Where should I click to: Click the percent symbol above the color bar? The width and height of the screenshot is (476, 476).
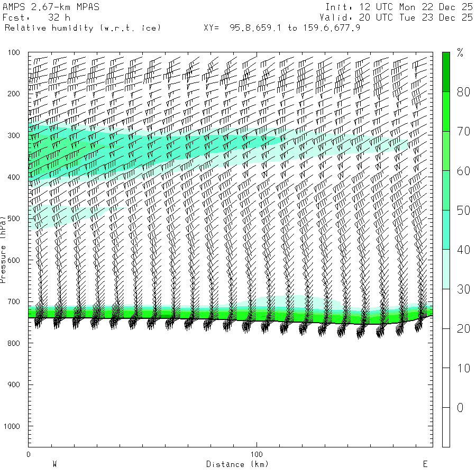460,53
